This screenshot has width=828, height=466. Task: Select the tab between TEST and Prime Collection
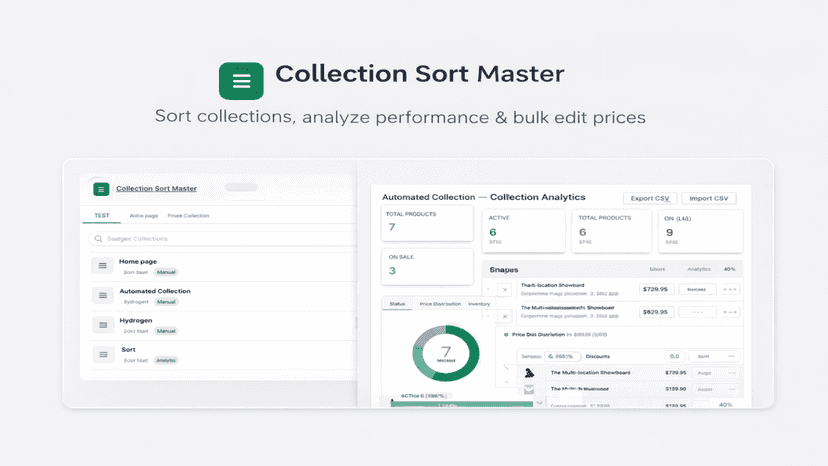point(144,216)
